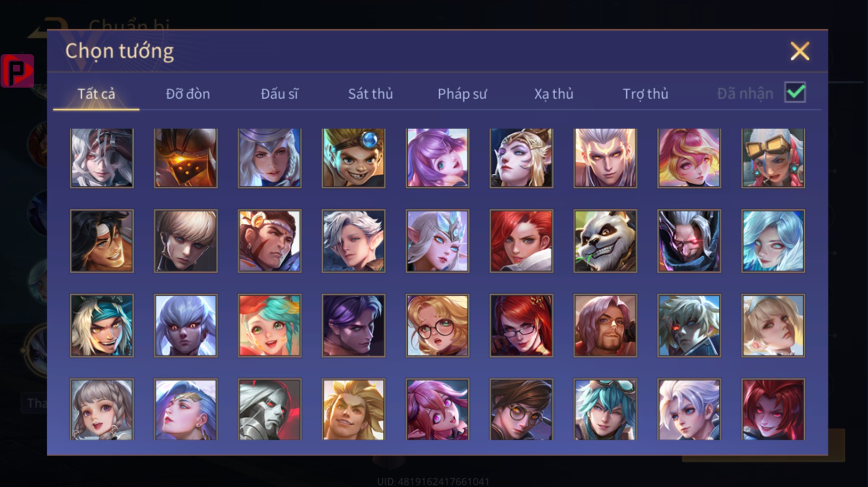
Task: Show the Pháp sư heroes tab
Action: 462,94
